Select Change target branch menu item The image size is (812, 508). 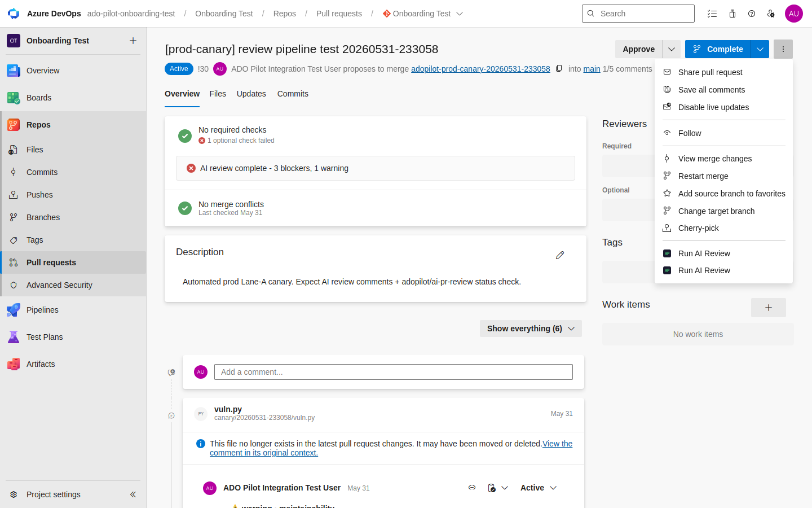pyautogui.click(x=723, y=211)
